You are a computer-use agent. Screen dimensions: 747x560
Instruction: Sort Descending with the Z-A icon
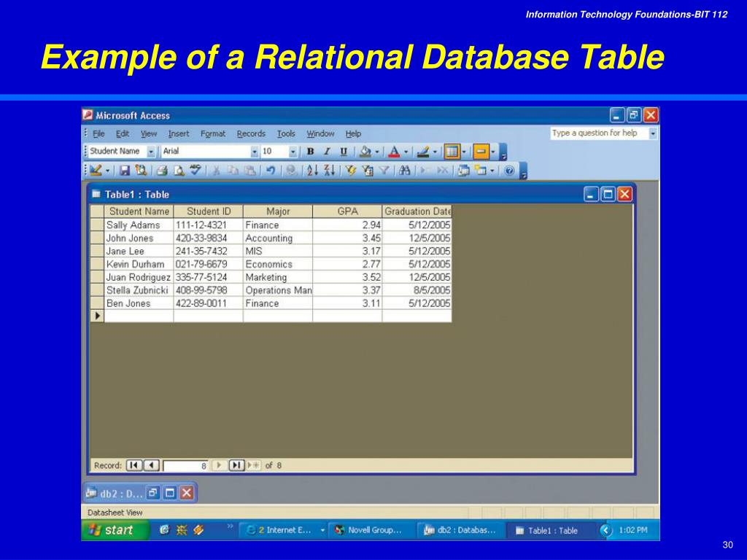329,170
